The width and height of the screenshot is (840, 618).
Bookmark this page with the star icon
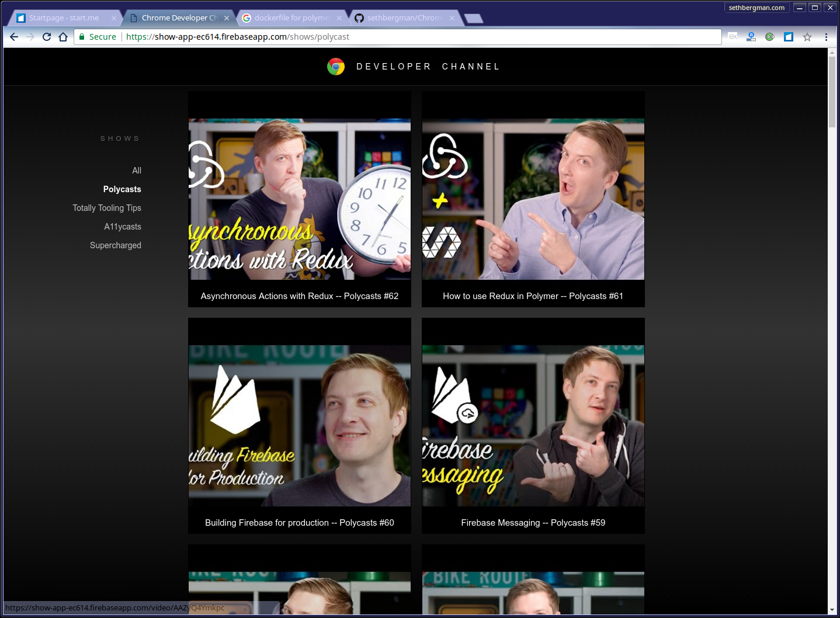(x=807, y=37)
